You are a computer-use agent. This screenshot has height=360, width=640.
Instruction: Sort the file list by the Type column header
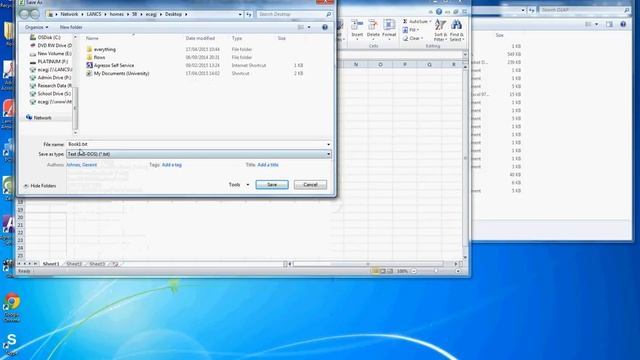click(x=237, y=38)
